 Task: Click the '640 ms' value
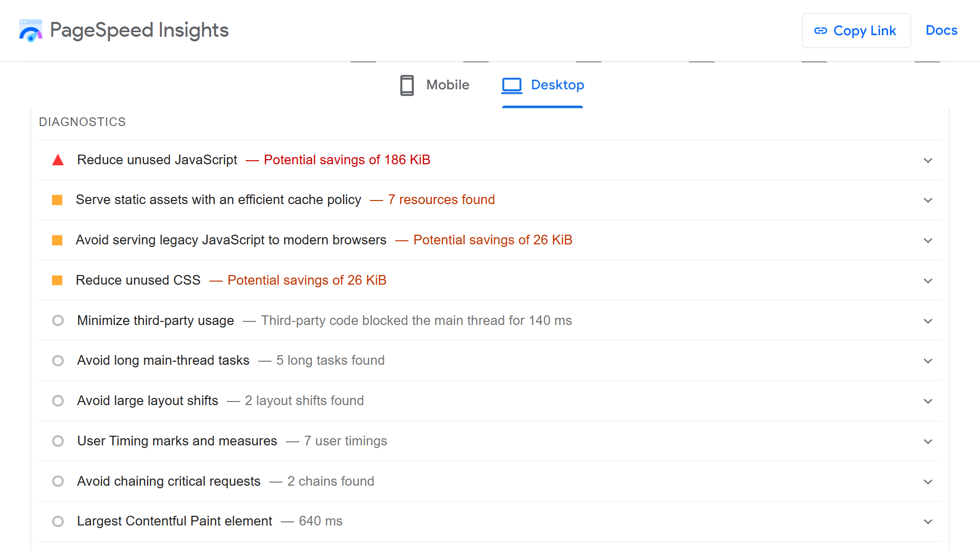point(321,521)
